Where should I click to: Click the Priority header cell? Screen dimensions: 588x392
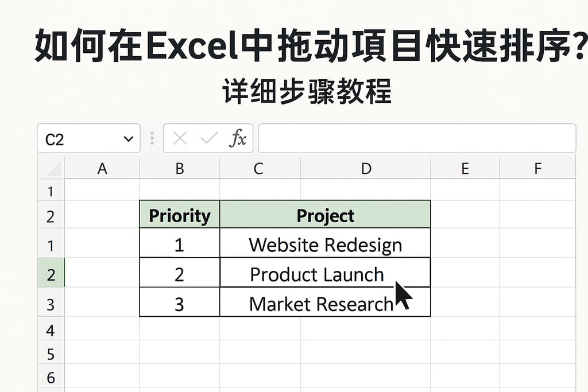(x=179, y=215)
